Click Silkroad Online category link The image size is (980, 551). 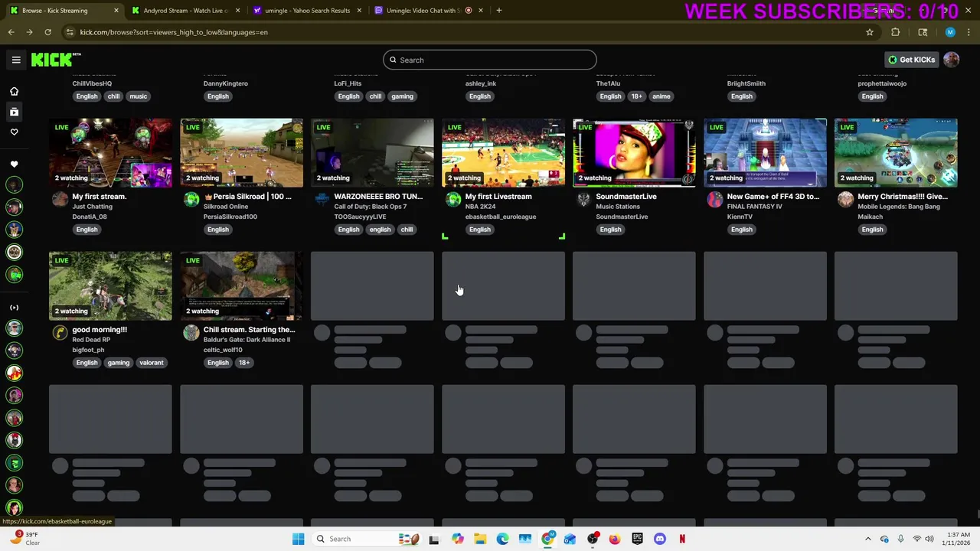click(226, 207)
